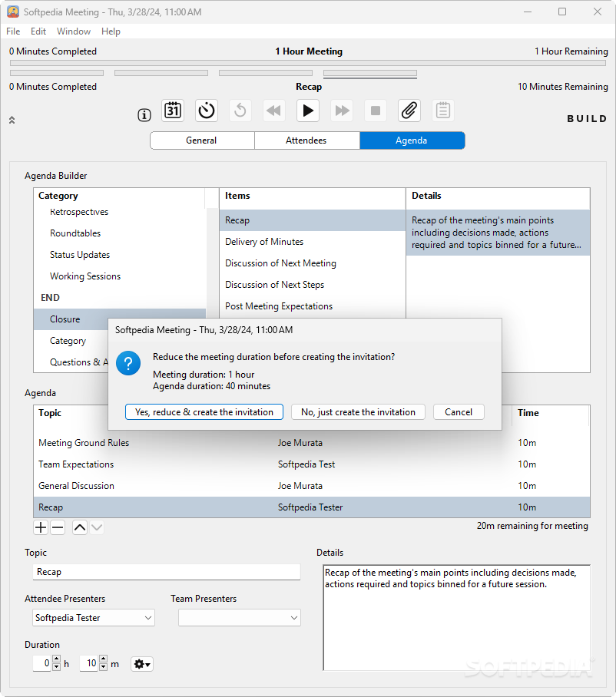Click the stop playback button
This screenshot has height=697, width=616.
376,111
